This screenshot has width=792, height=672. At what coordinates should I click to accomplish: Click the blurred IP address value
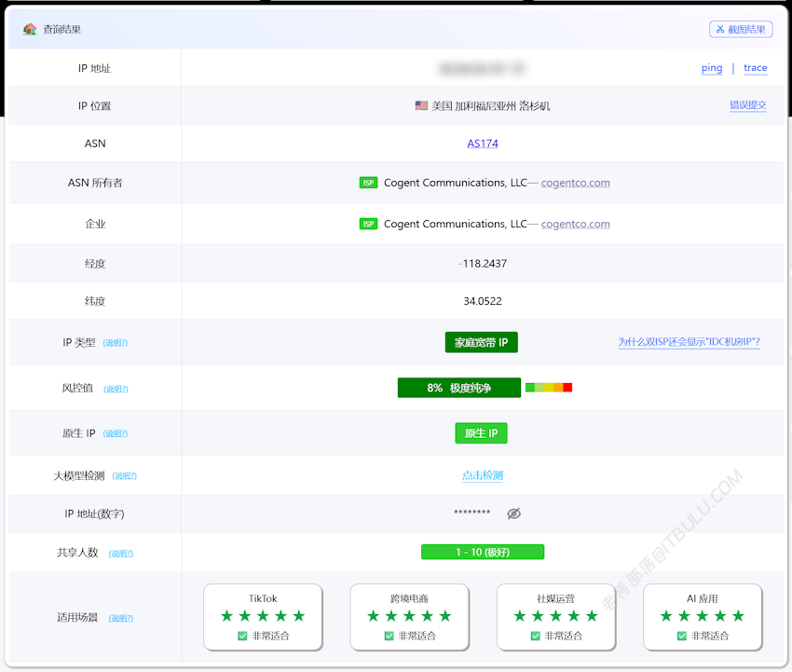point(483,68)
